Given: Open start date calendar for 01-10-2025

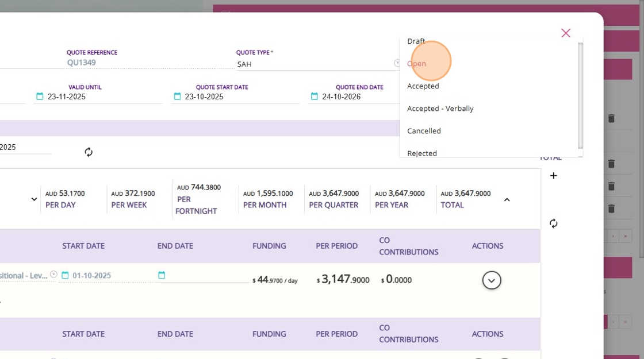Looking at the screenshot, I should [65, 275].
